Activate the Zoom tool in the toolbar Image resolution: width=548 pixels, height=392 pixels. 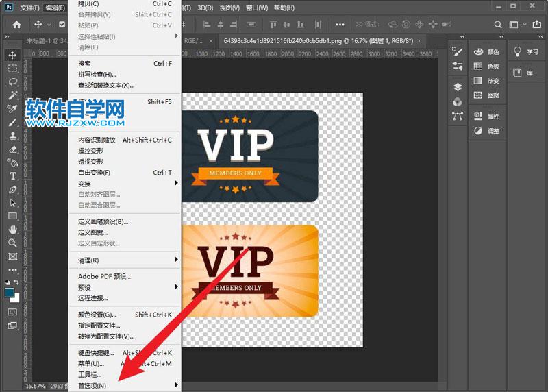pos(12,243)
